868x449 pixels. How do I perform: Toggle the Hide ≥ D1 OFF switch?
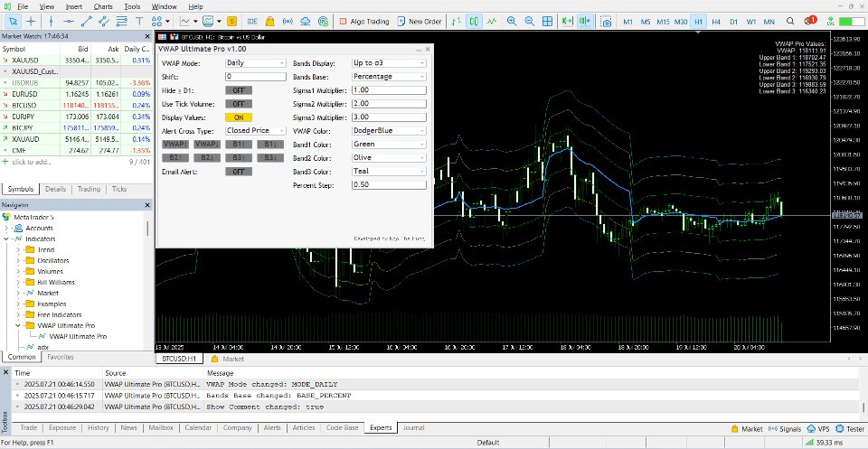pos(239,90)
